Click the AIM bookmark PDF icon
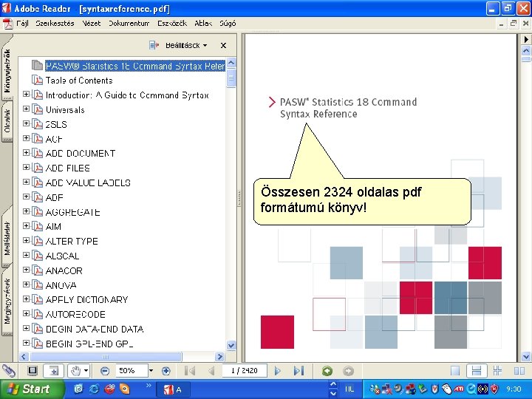The width and height of the screenshot is (532, 399). click(38, 226)
